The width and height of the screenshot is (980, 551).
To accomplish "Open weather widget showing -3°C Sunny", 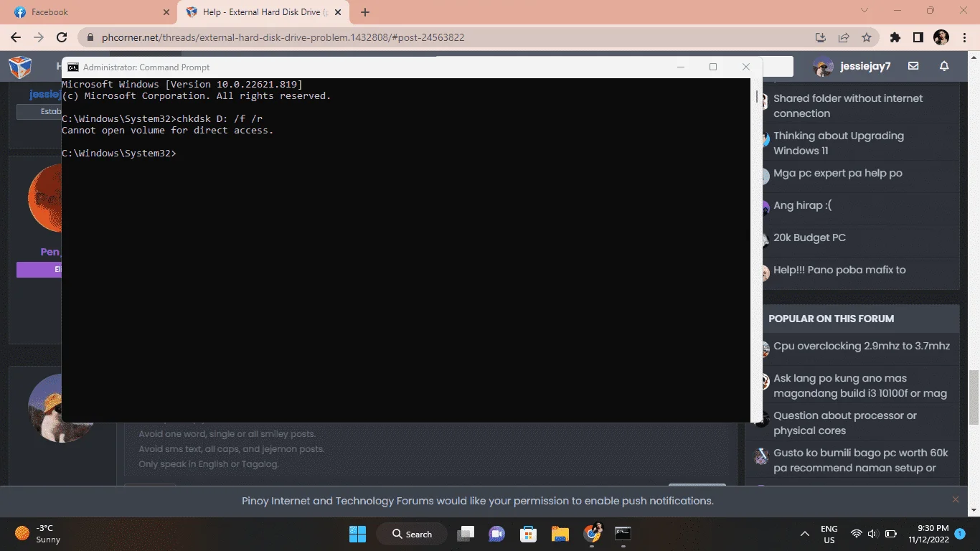I will pos(39,534).
